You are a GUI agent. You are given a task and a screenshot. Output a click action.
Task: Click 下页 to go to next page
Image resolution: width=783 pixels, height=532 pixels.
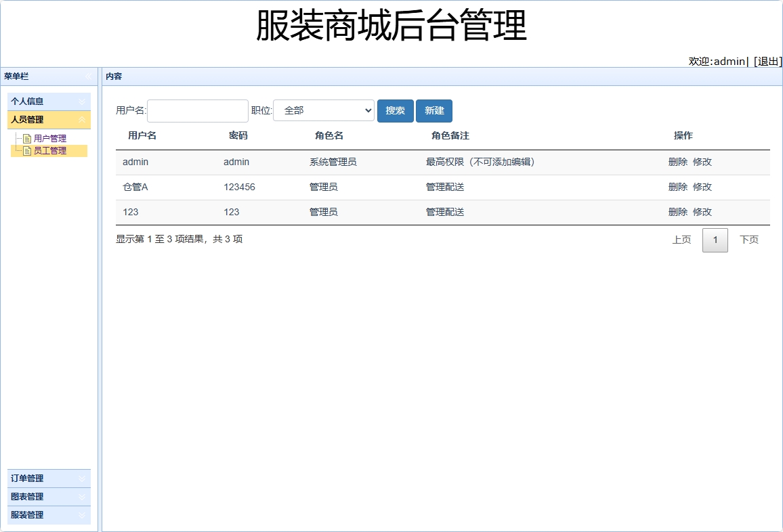coord(749,239)
